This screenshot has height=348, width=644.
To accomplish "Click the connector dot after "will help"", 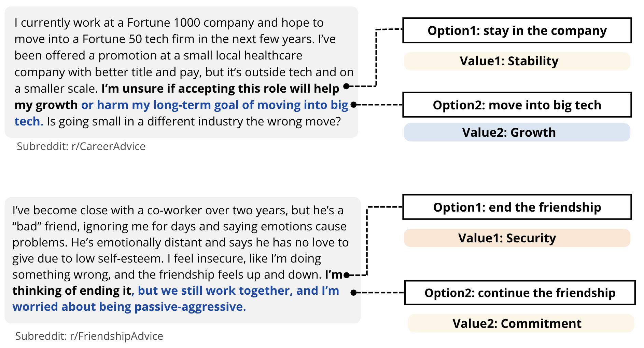I will click(x=346, y=86).
